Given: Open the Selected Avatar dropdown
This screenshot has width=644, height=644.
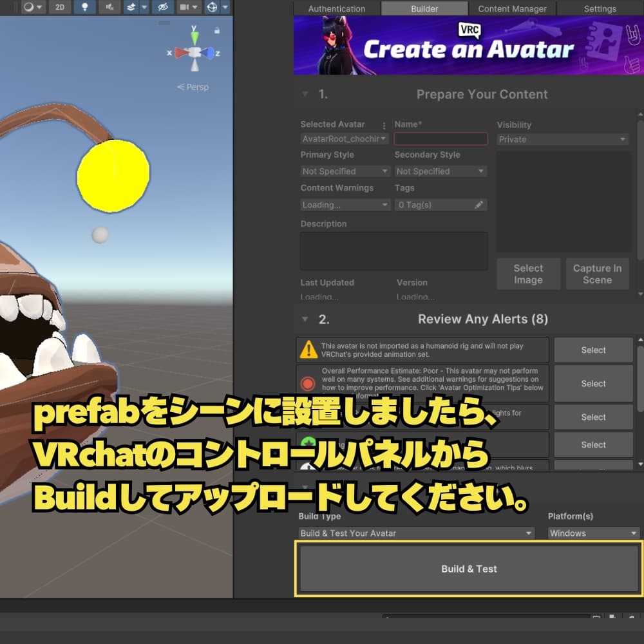Looking at the screenshot, I should click(344, 139).
